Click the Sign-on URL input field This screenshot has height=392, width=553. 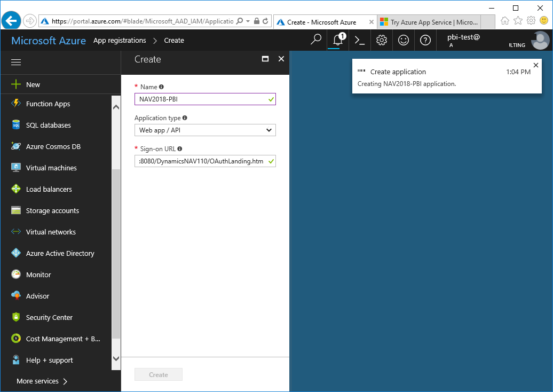click(205, 161)
